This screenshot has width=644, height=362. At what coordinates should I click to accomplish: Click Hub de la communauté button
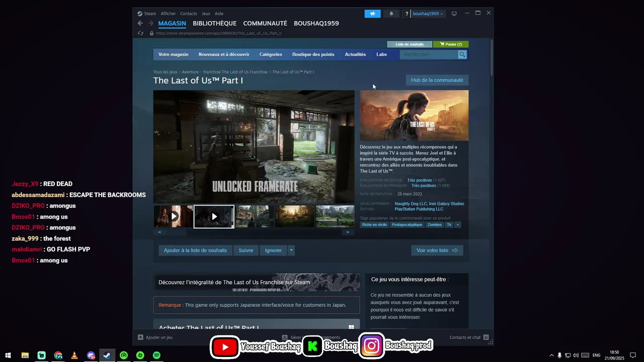click(437, 80)
